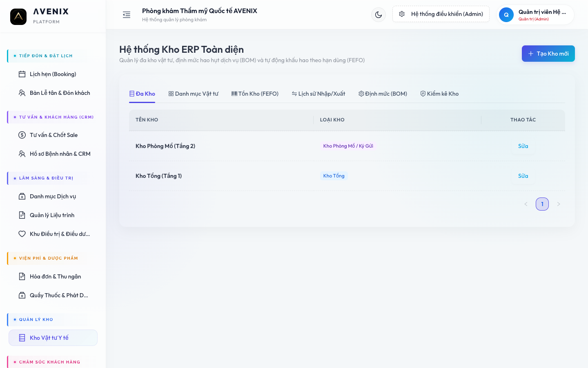Viewport: 588px width, 368px height.
Task: Click the Tạo Kho mới button
Action: tap(548, 54)
